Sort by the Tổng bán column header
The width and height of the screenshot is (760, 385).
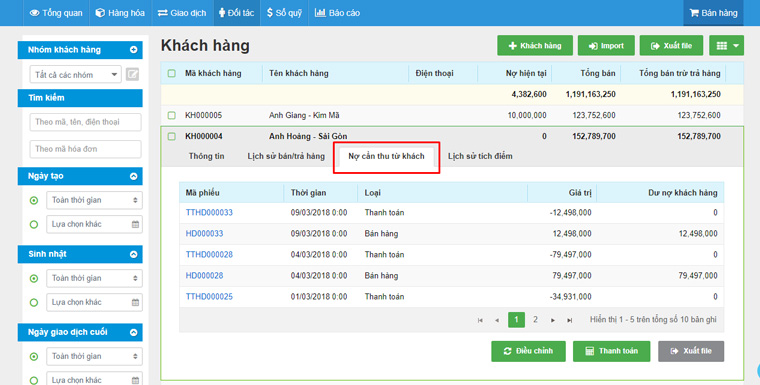598,73
